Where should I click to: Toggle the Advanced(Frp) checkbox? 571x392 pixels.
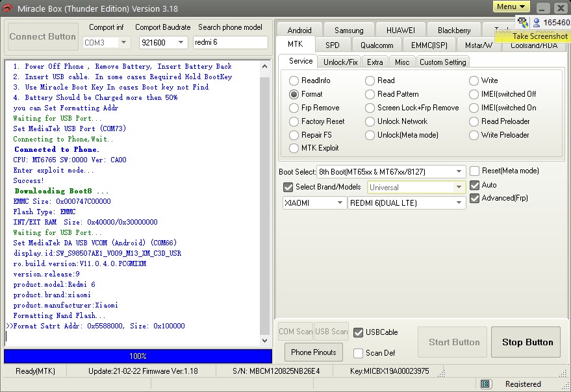click(x=474, y=198)
